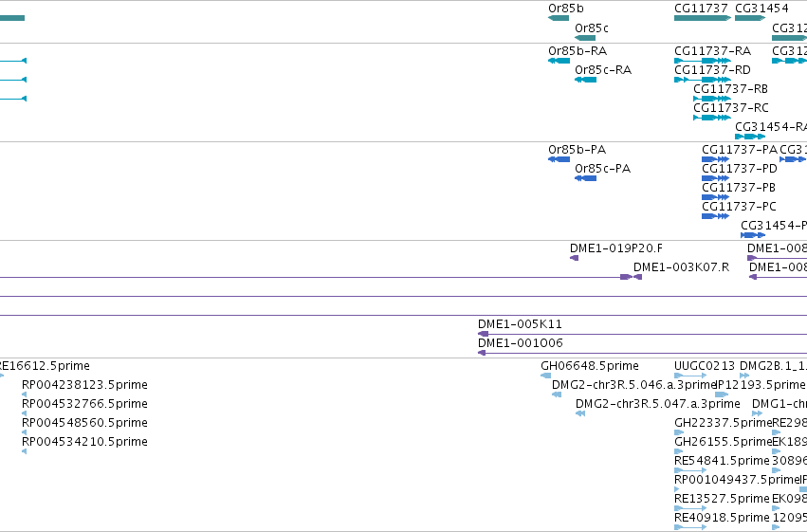Click the DME1-001O06 BAC label

coord(521,342)
